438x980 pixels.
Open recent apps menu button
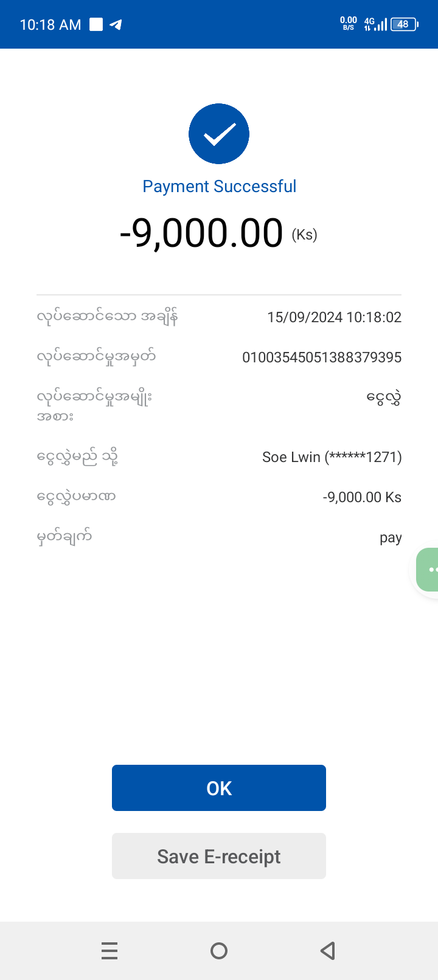(109, 950)
